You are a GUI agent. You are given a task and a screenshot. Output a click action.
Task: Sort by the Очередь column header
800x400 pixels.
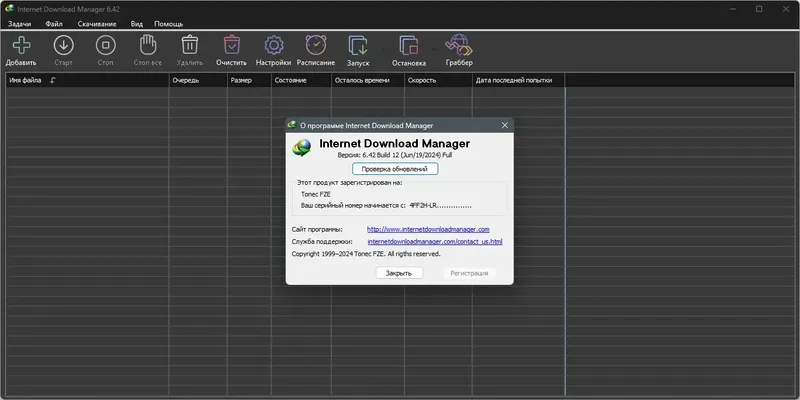198,80
